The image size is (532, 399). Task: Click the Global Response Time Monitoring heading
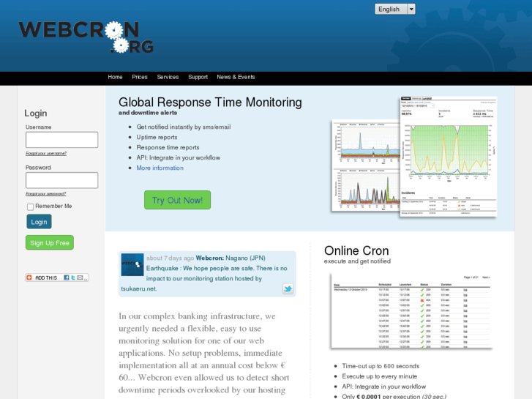coord(210,102)
